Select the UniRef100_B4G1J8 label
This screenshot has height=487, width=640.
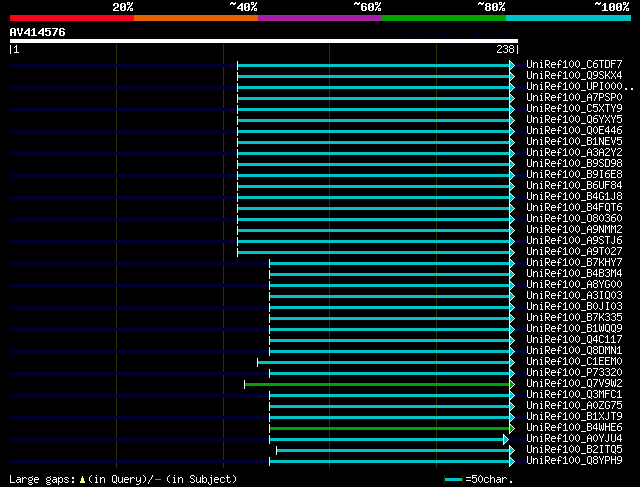pos(574,197)
